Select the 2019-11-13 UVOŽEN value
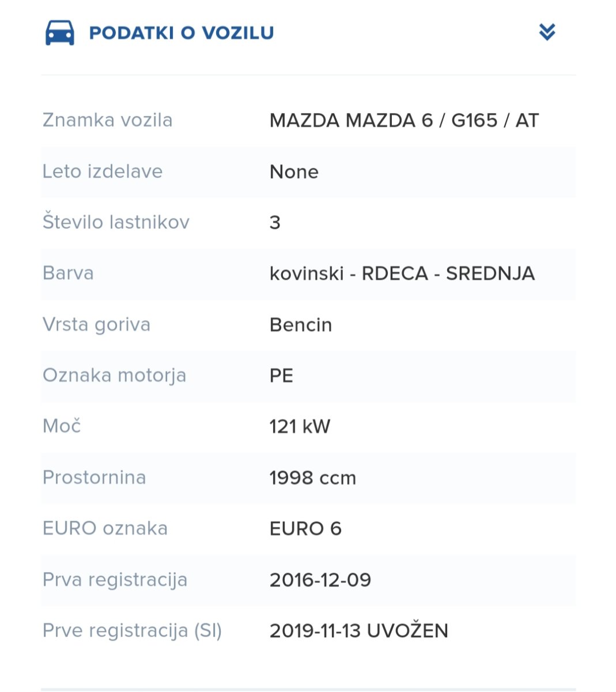The width and height of the screenshot is (616, 692). click(x=359, y=631)
